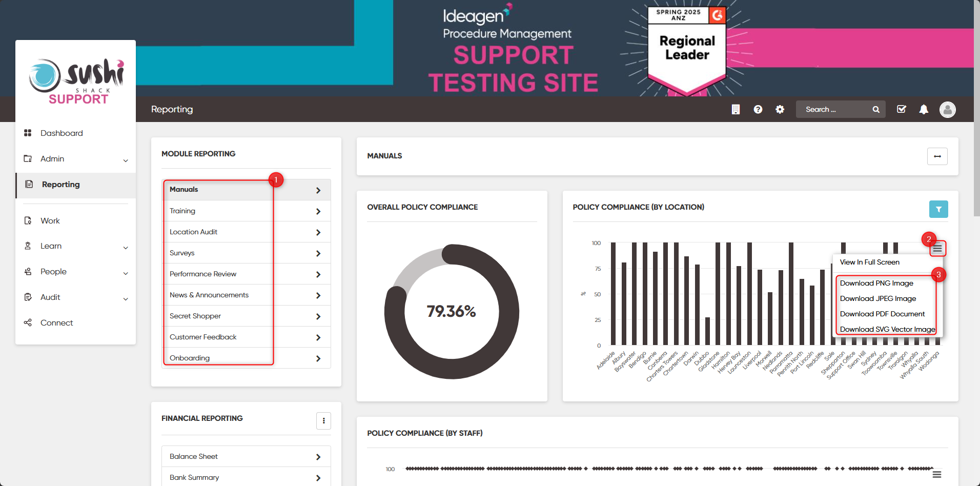Screen dimensions: 980x486
Task: Expand the Learn sidebar section
Action: coord(76,246)
